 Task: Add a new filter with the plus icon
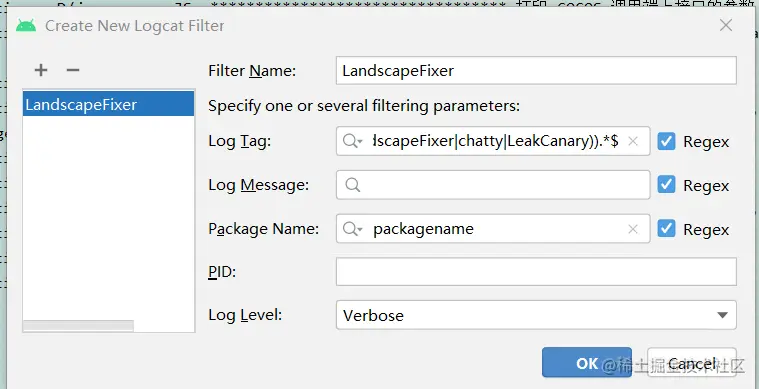click(41, 70)
